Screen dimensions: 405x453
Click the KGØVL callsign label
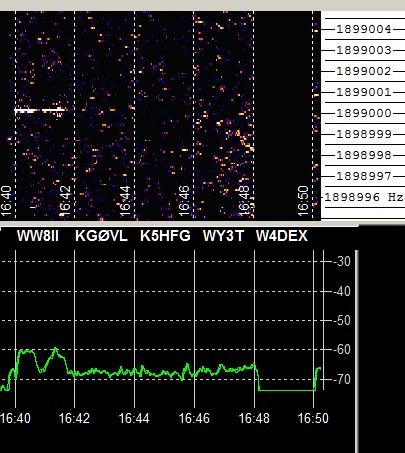pos(101,236)
